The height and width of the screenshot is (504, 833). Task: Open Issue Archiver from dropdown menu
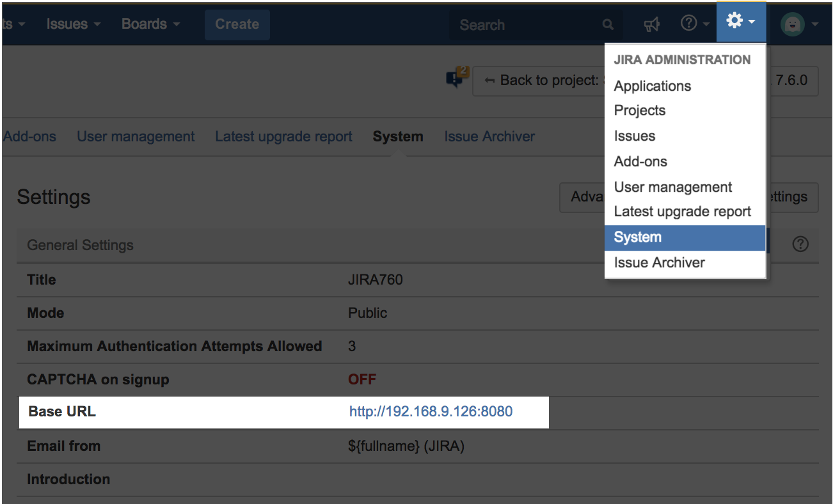[x=659, y=263]
